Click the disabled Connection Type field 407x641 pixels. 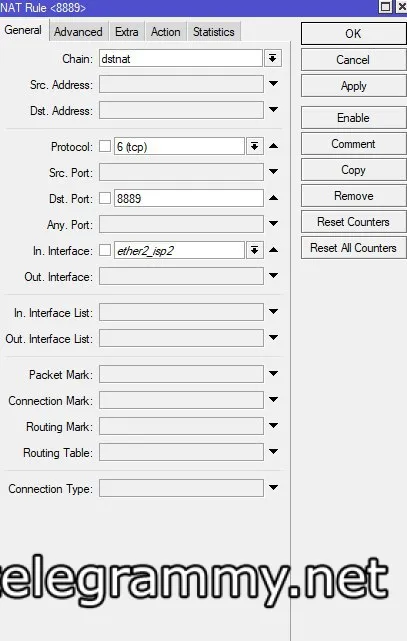click(181, 488)
